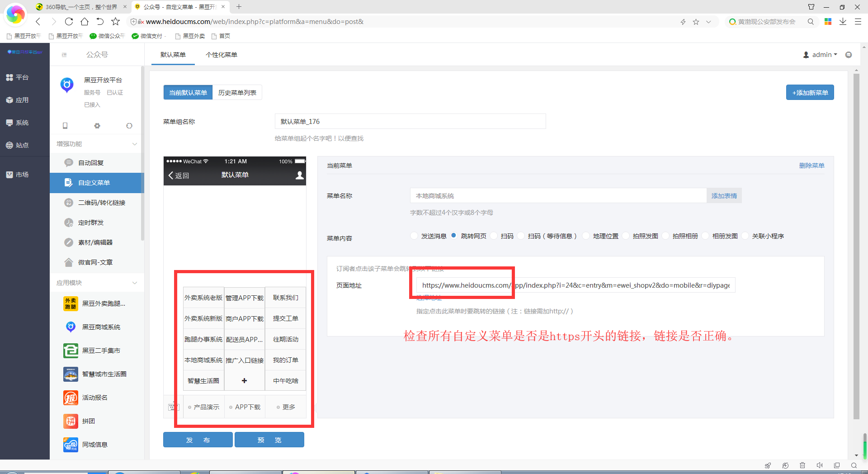Open 平台 in the left sidebar
The width and height of the screenshot is (868, 474).
18,77
